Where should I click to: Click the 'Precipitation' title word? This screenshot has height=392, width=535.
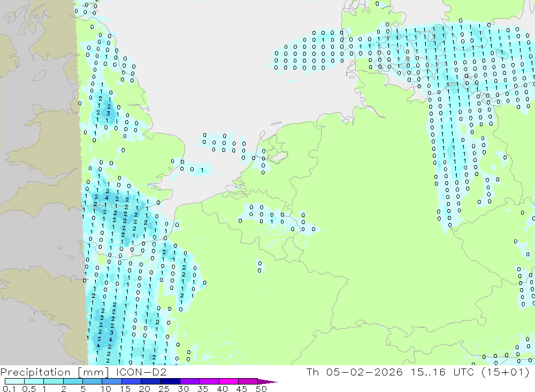(35, 372)
